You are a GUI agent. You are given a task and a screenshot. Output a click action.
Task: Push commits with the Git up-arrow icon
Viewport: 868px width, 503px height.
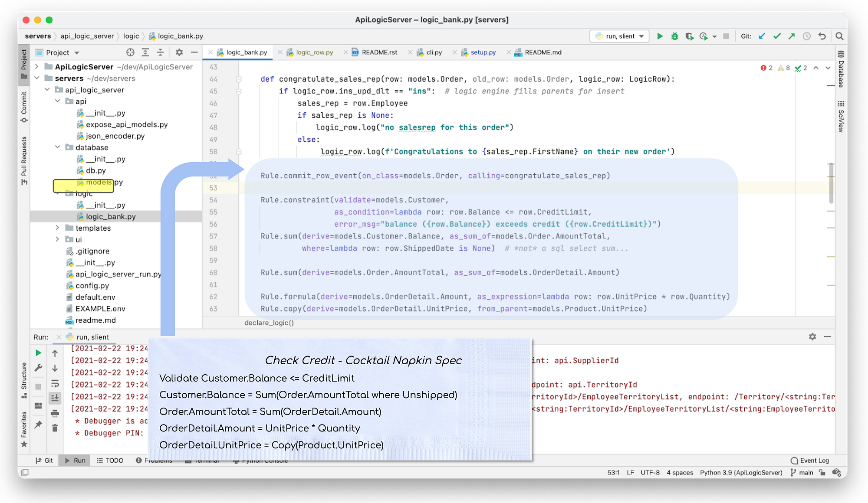(x=791, y=36)
